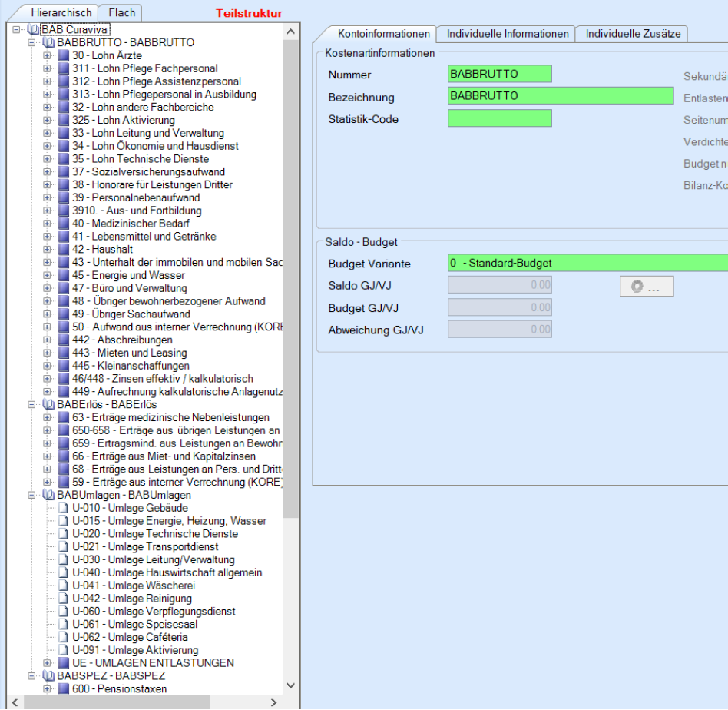This screenshot has height=710, width=728.
Task: Open the Individuelle Zusätze tab
Action: pyautogui.click(x=632, y=34)
